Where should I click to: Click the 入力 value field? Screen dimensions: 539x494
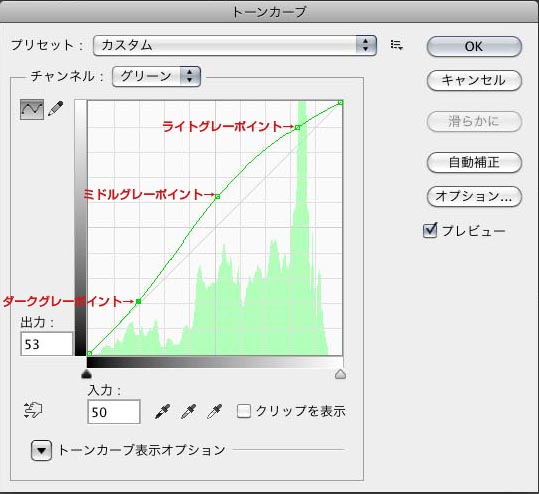[x=114, y=411]
